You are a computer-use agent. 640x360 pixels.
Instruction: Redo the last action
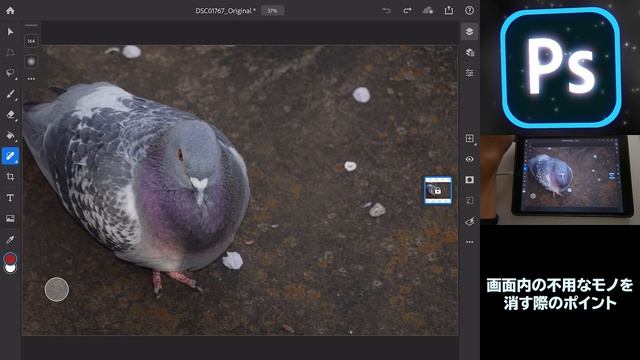tap(407, 11)
